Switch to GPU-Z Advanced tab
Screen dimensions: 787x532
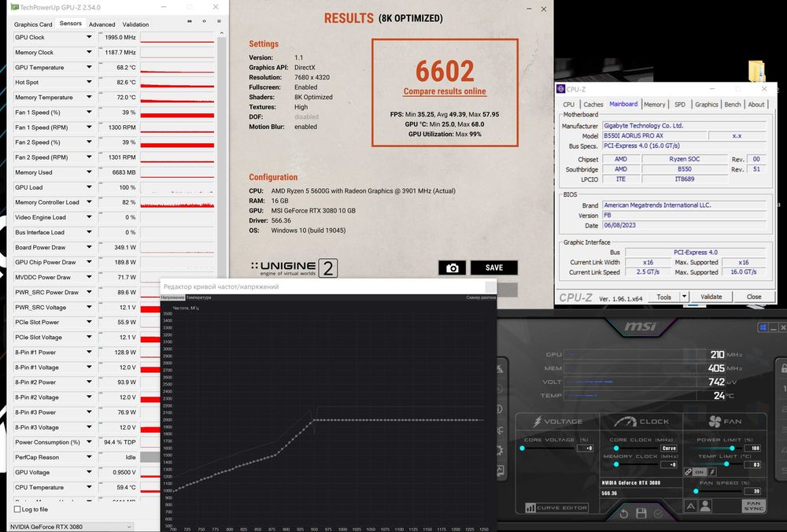tap(102, 24)
